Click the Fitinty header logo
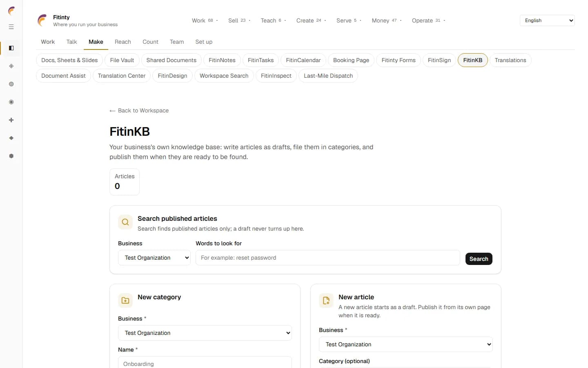The width and height of the screenshot is (588, 368). click(42, 20)
